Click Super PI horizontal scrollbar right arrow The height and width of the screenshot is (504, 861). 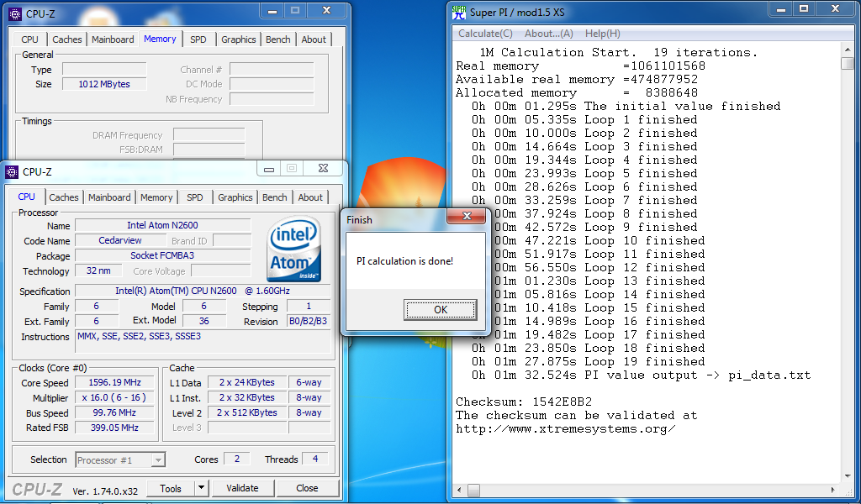pos(833,490)
